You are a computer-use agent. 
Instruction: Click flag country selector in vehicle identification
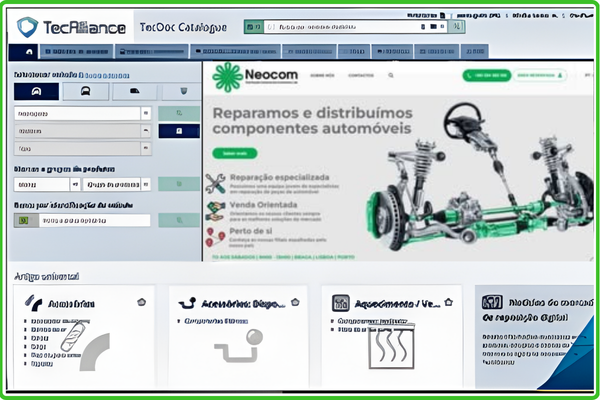pos(26,220)
